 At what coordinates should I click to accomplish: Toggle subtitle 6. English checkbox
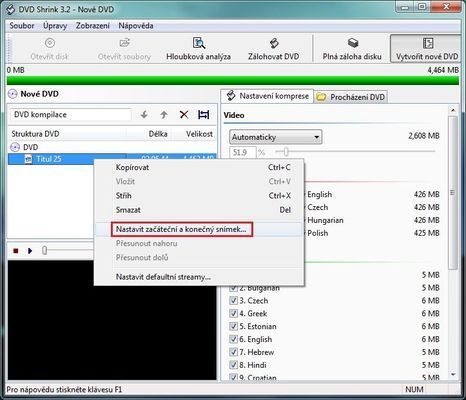[233, 339]
